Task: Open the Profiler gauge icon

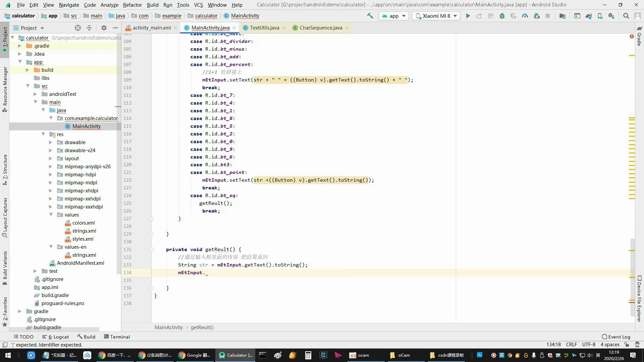Action: pos(525,16)
